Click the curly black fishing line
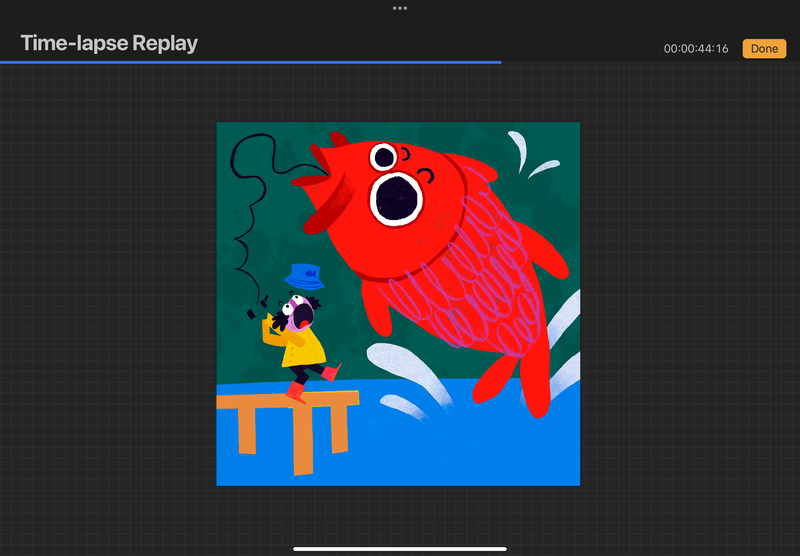 (x=245, y=200)
